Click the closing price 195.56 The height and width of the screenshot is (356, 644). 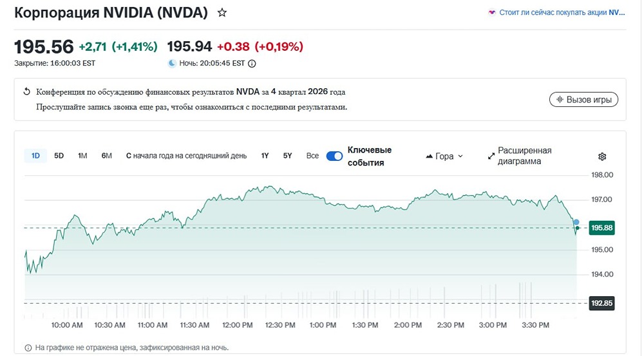point(44,47)
